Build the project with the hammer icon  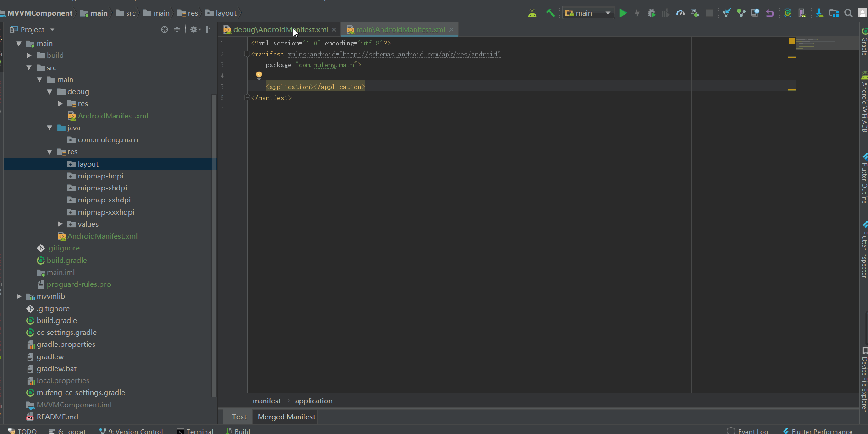click(x=550, y=13)
